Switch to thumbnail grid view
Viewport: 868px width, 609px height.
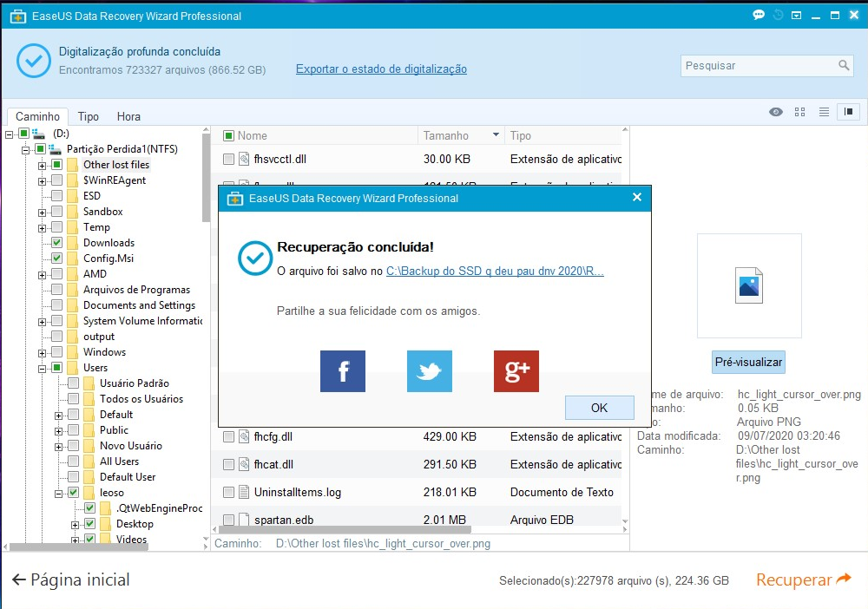(800, 112)
